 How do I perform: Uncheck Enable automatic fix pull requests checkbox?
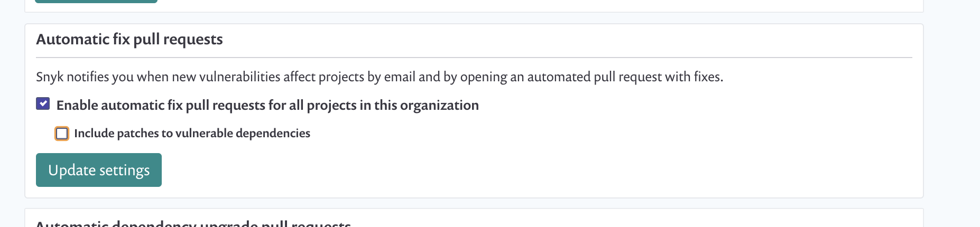43,104
